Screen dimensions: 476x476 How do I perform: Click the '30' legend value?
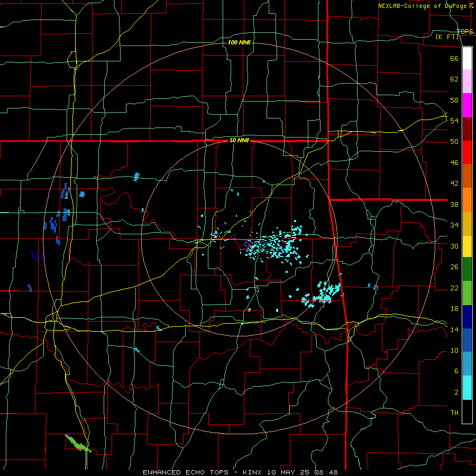454,246
